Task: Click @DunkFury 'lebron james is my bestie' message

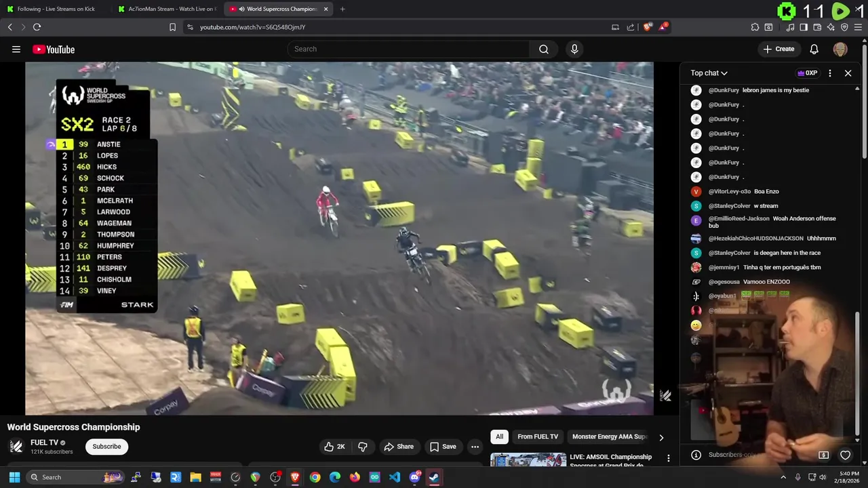Action: click(x=776, y=90)
